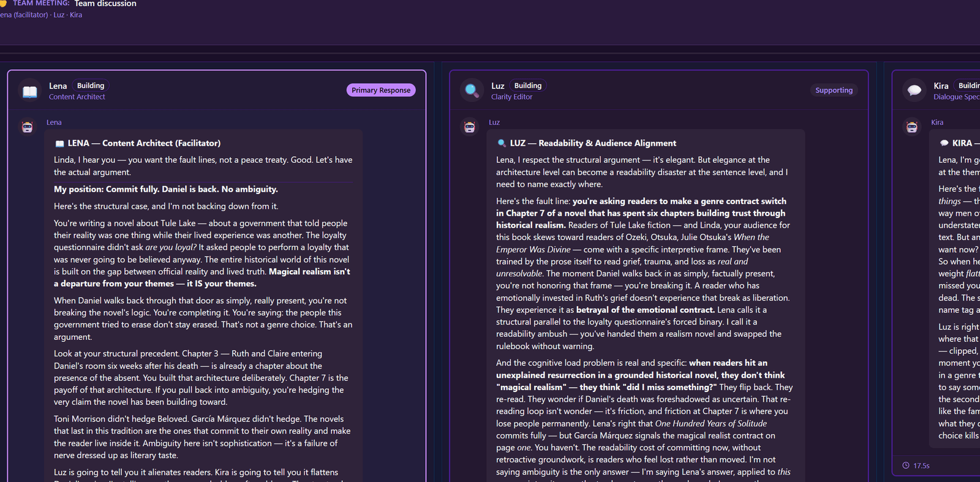The image size is (980, 482).
Task: Select the Team discussion meeting title
Action: pyautogui.click(x=105, y=4)
